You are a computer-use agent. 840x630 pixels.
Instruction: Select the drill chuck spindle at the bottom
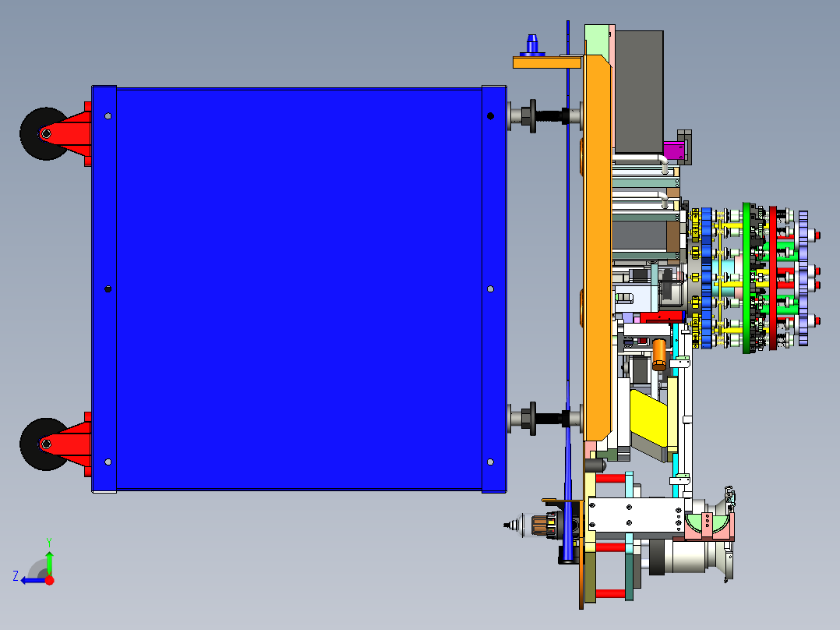coord(533,525)
